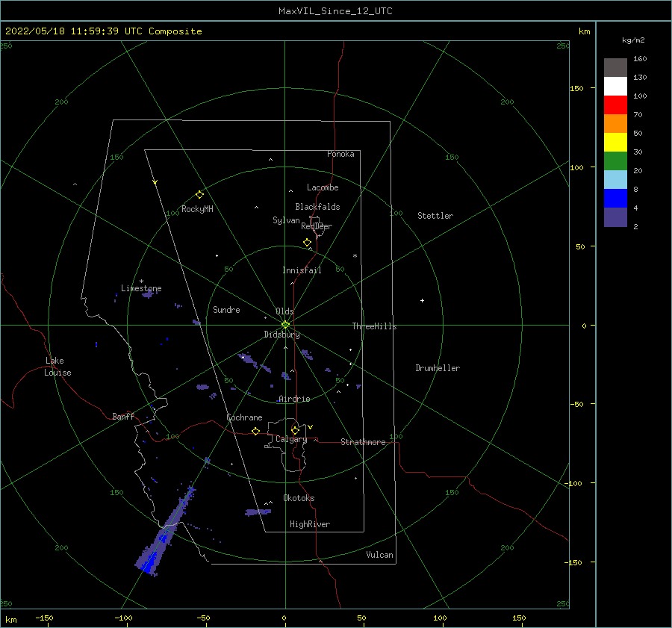Click the large blue radar echo streak southwest

[164, 534]
